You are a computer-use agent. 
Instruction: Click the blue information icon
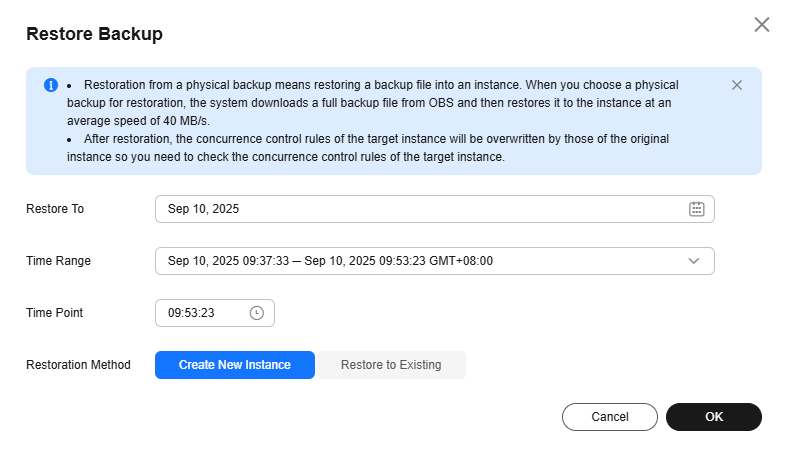(x=51, y=85)
